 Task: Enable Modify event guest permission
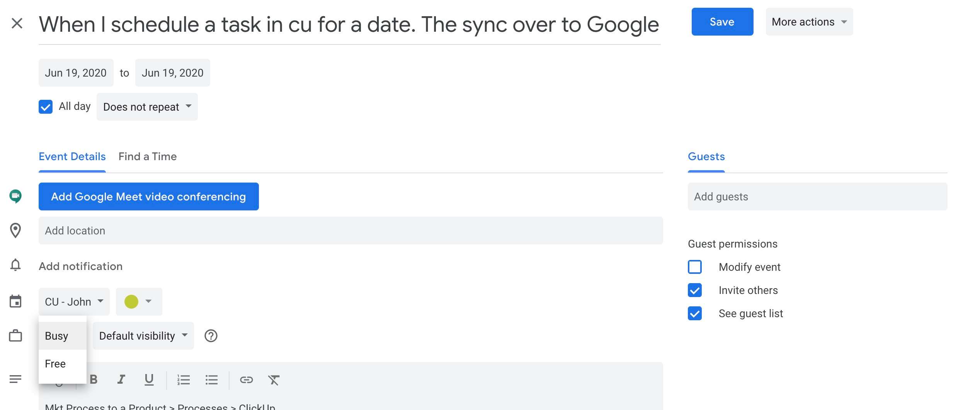point(695,267)
